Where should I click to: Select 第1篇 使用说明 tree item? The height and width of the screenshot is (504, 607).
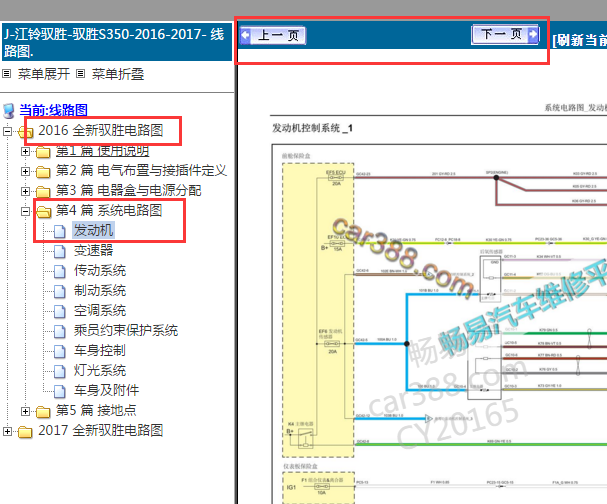pos(103,151)
